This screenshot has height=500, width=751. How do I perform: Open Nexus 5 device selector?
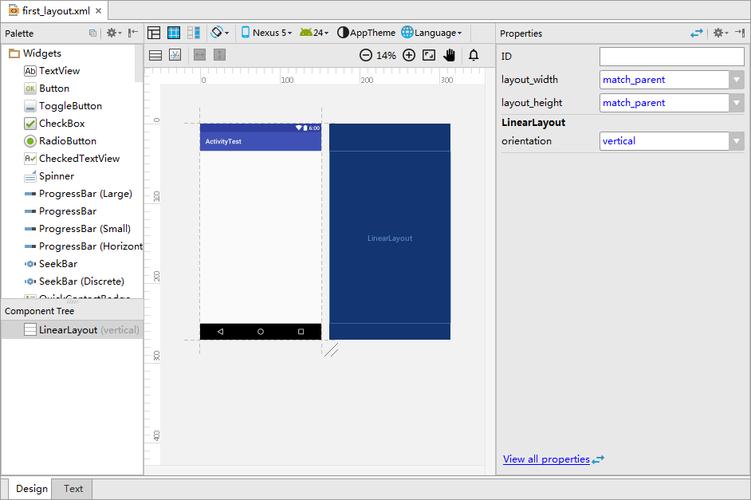coord(266,33)
